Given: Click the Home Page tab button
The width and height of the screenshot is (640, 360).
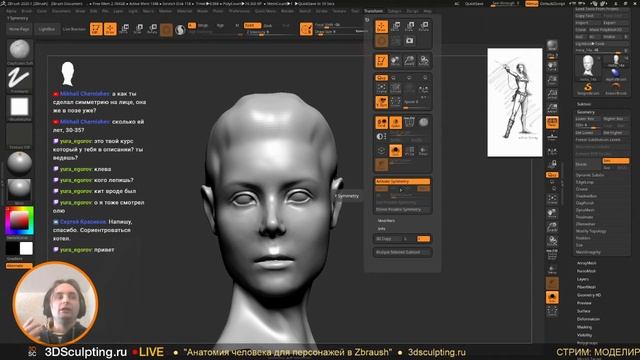Looking at the screenshot, I should click(x=19, y=29).
